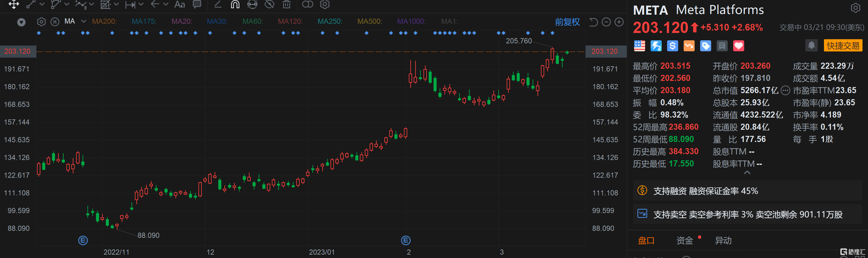Image resolution: width=868 pixels, height=258 pixels.
Task: Zoom in the chart with plus
Action: 619,22
